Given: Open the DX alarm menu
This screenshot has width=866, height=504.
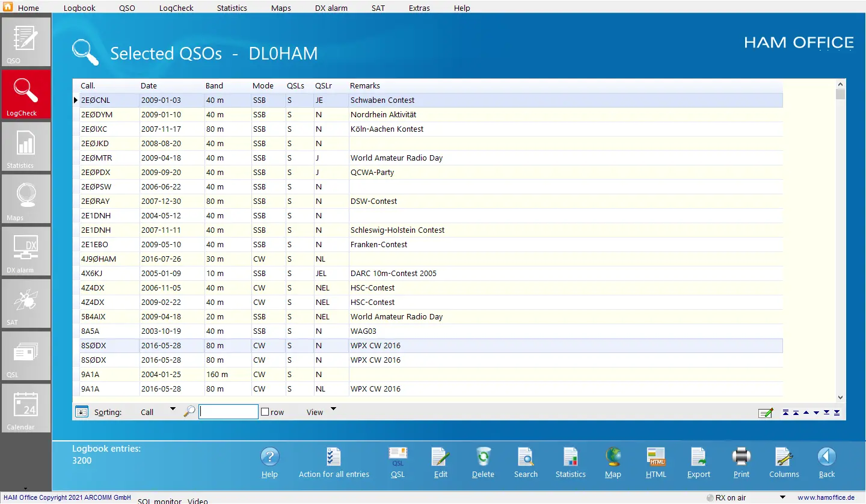Looking at the screenshot, I should 331,8.
